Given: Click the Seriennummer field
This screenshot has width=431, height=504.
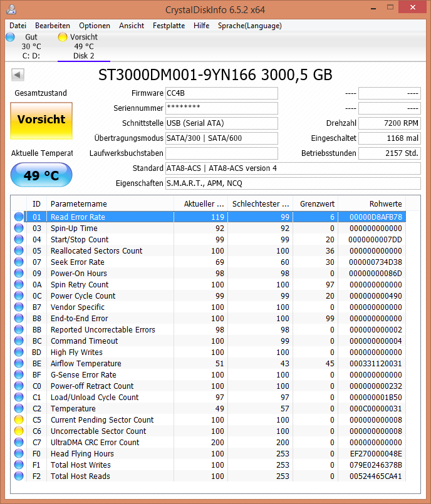Looking at the screenshot, I should pyautogui.click(x=222, y=108).
